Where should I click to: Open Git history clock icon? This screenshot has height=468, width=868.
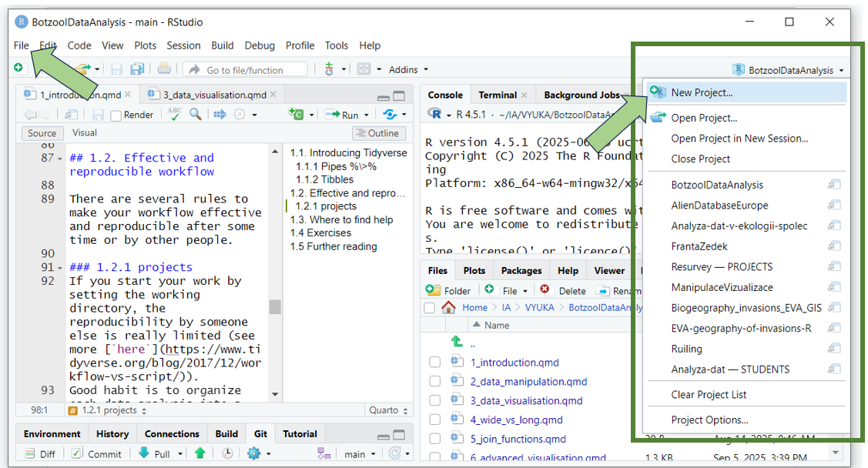pos(229,453)
